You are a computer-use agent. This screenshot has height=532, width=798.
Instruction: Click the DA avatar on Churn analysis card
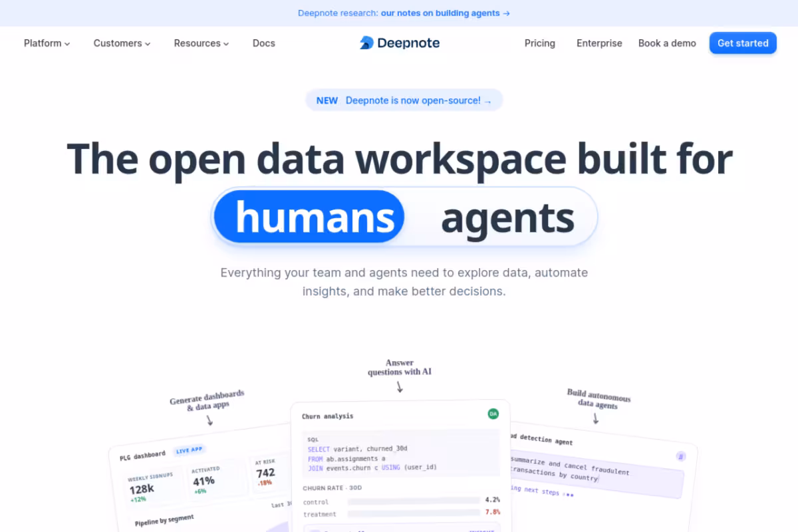[493, 414]
